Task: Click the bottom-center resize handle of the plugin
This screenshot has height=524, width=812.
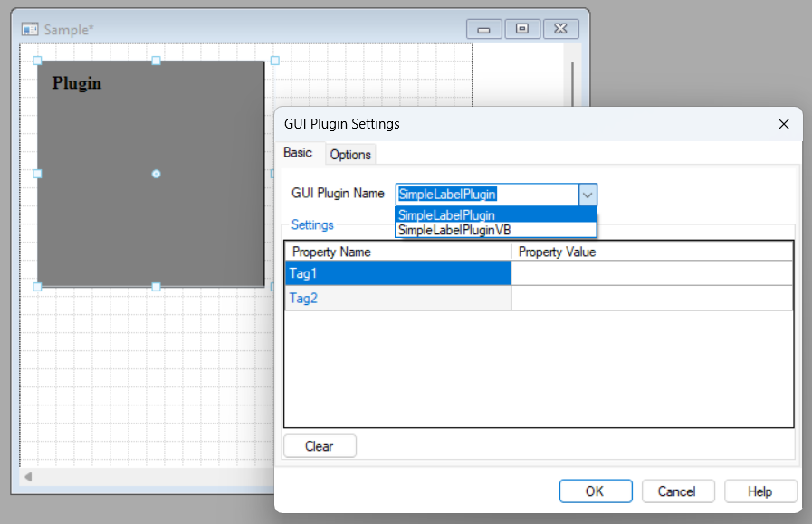Action: (x=156, y=286)
